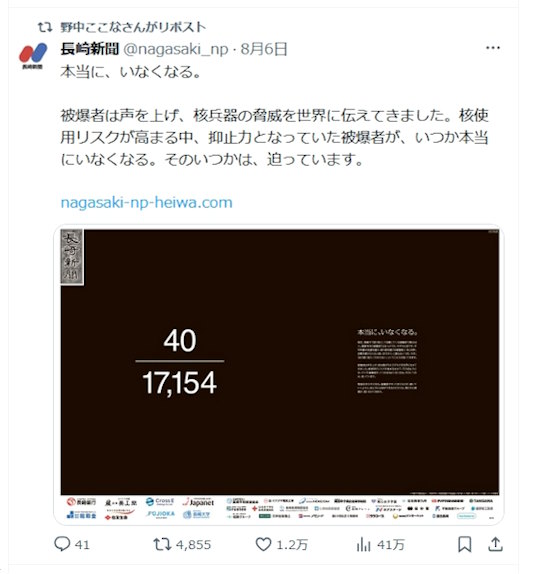Click the @nagasaki_np handle
The image size is (533, 574).
[176, 49]
